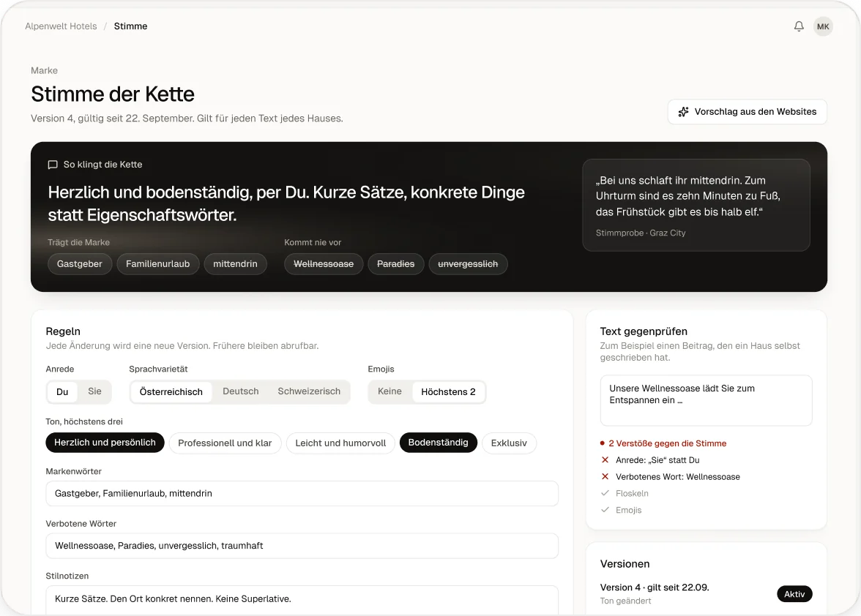Viewport: 861px width, 616px height.
Task: Click the Version 4 gültig seit subtitle
Action: [x=187, y=119]
